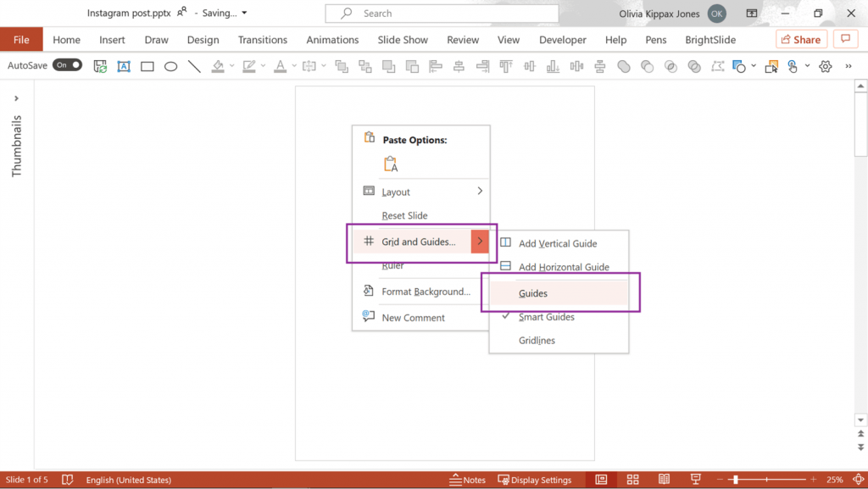Open Shape Fill dropdown arrow
Image resolution: width=868 pixels, height=489 pixels.
232,66
